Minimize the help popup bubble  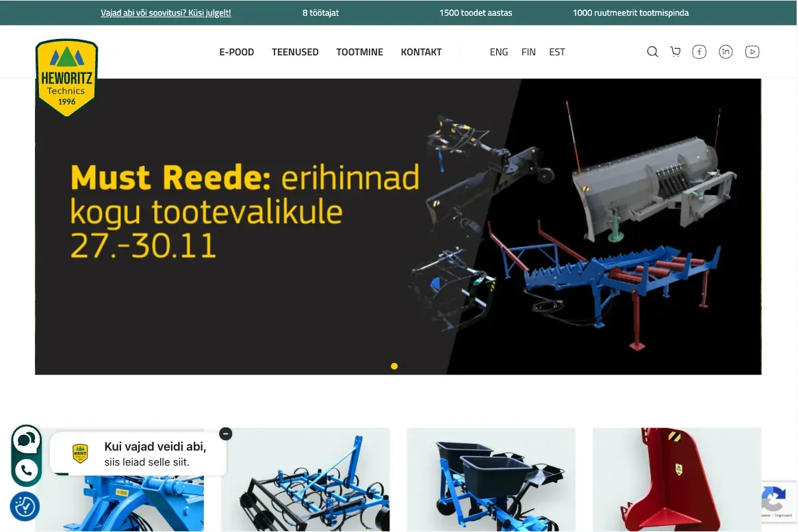[x=226, y=434]
